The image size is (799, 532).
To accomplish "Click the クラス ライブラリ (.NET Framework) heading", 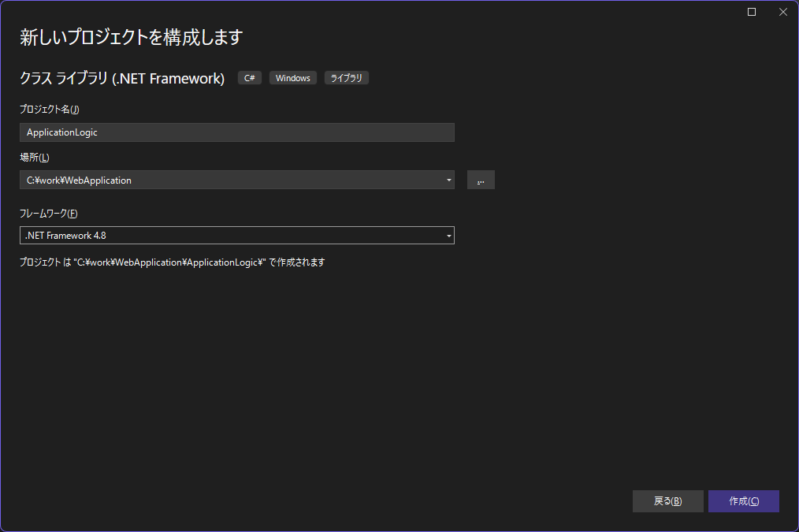I will tap(122, 77).
